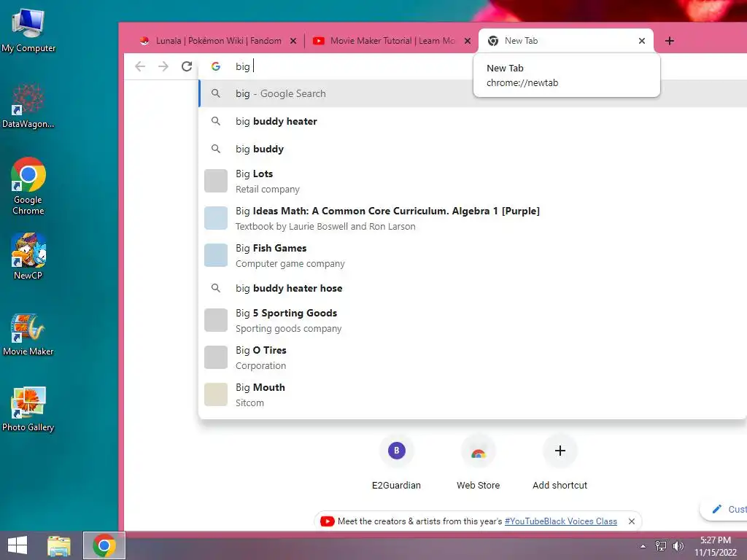
Task: Select Big Lots retail company suggestion
Action: (x=473, y=182)
